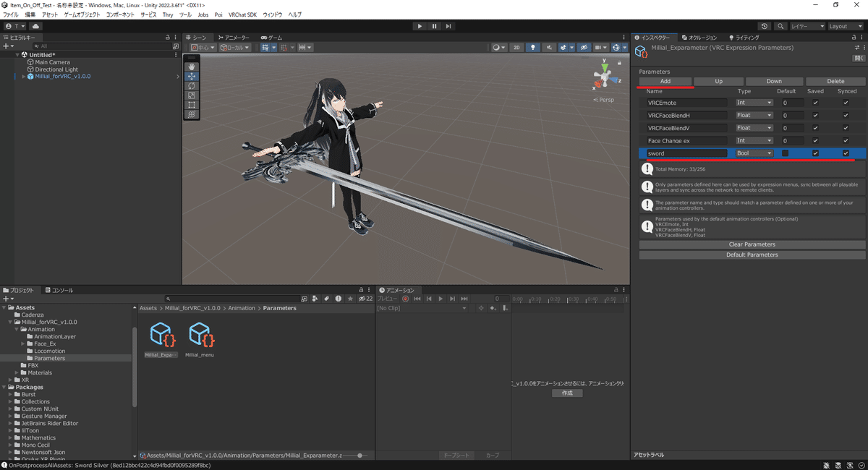
Task: Open the scene camera settings icon
Action: (x=600, y=48)
